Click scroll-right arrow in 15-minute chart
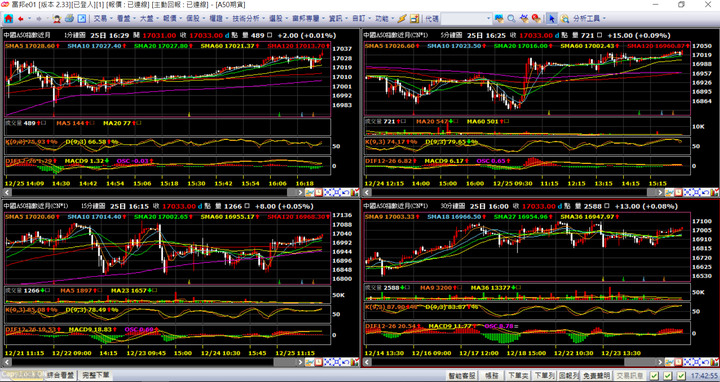 [x=300, y=362]
